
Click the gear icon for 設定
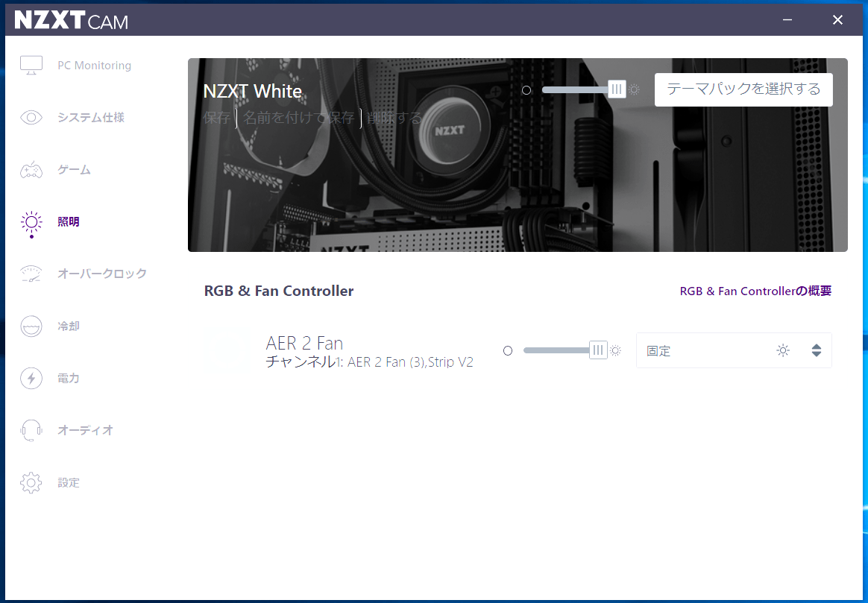[x=31, y=482]
